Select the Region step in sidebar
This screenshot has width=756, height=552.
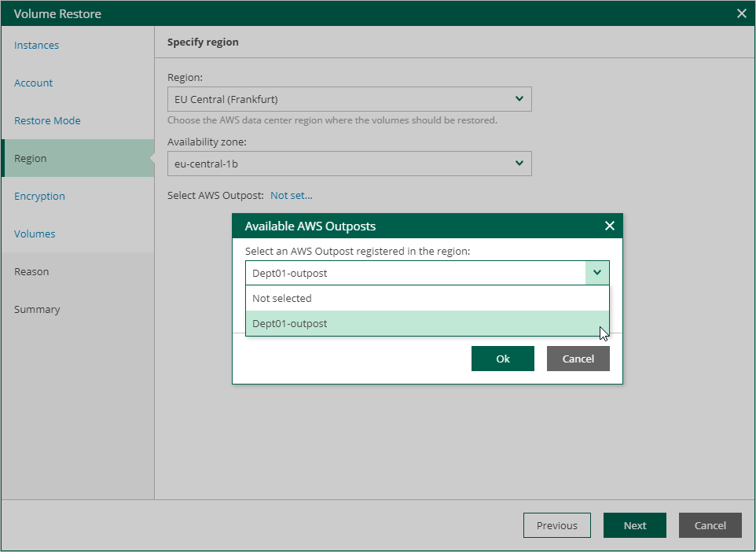click(x=78, y=158)
